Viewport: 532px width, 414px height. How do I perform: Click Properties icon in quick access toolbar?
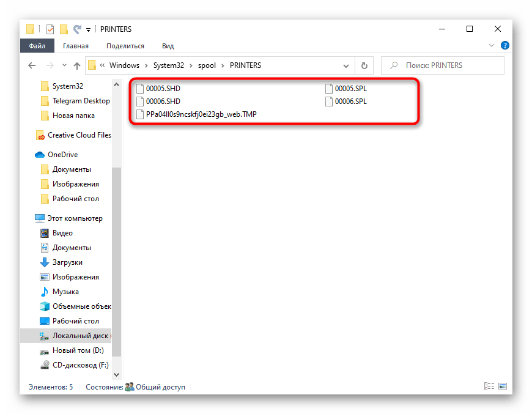point(50,29)
